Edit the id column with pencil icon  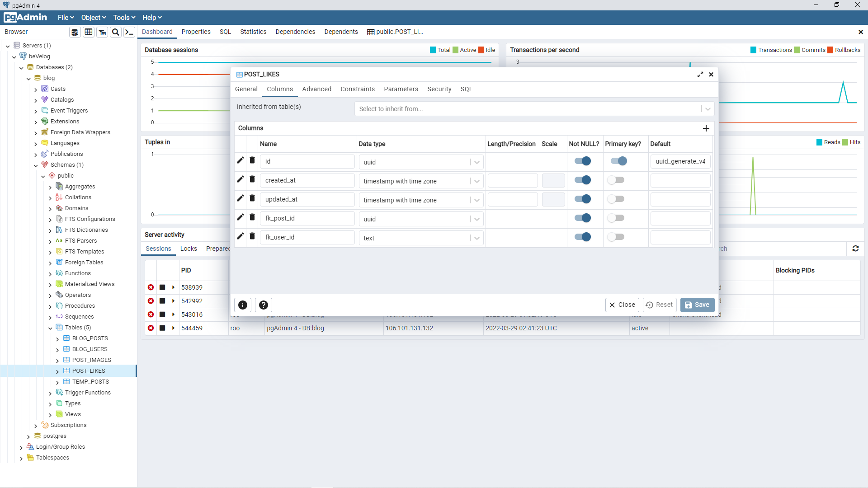click(x=241, y=160)
